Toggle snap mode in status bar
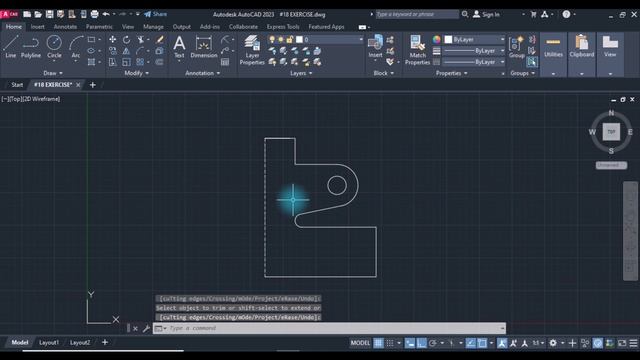 pos(390,343)
